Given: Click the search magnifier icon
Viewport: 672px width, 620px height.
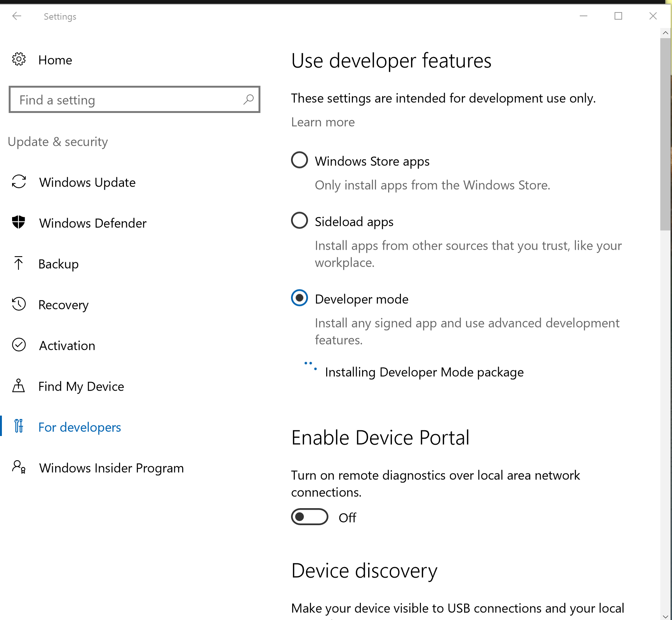Looking at the screenshot, I should [x=248, y=100].
